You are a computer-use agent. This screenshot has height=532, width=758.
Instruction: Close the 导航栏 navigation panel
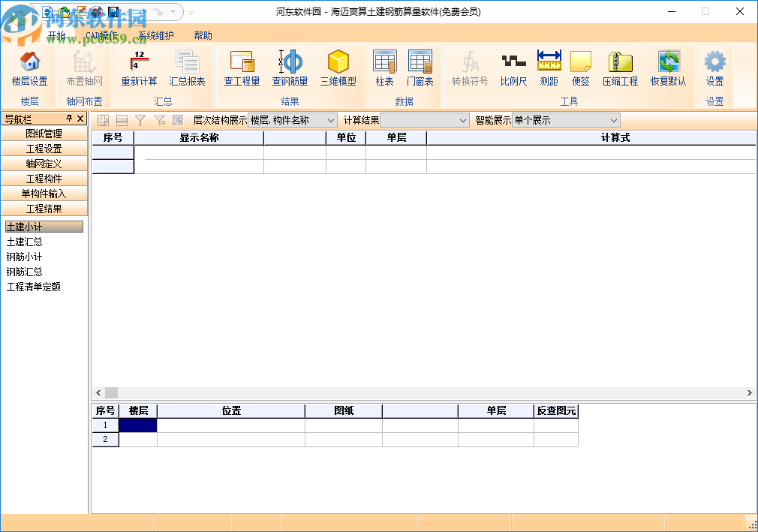pyautogui.click(x=80, y=119)
